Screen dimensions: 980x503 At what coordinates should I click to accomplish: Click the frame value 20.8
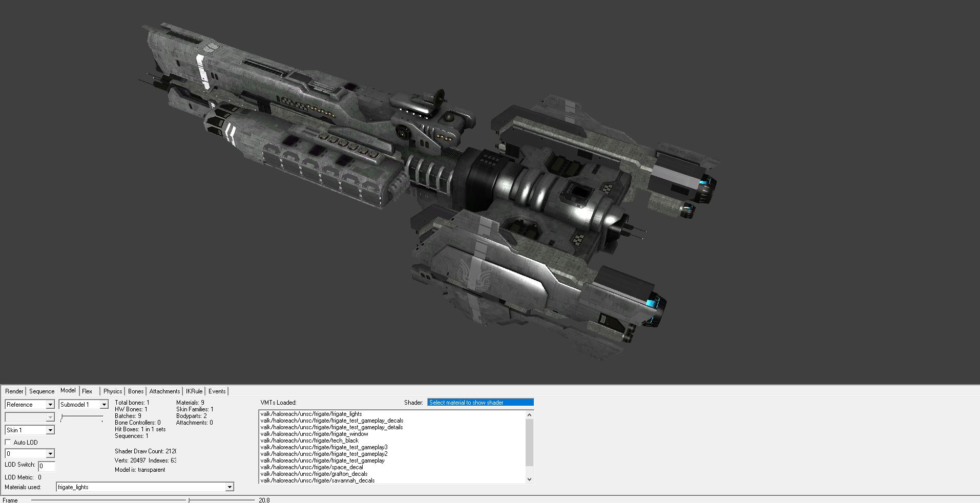pos(264,500)
